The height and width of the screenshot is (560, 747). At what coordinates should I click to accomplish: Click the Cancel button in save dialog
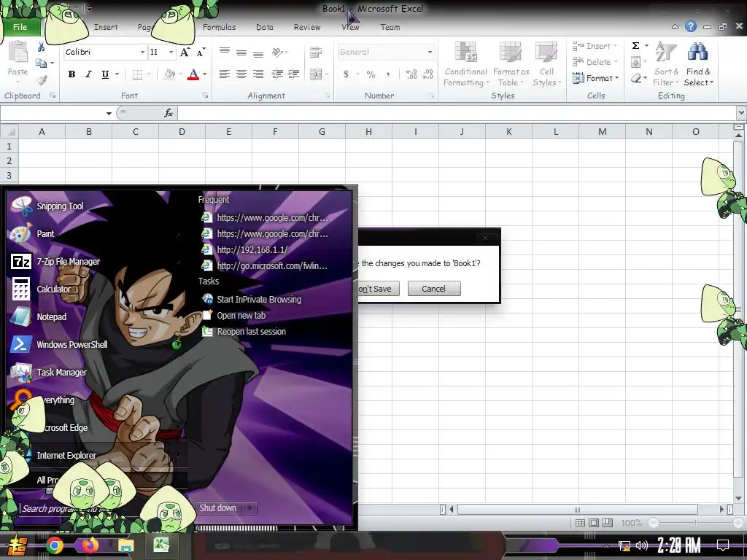pyautogui.click(x=433, y=289)
